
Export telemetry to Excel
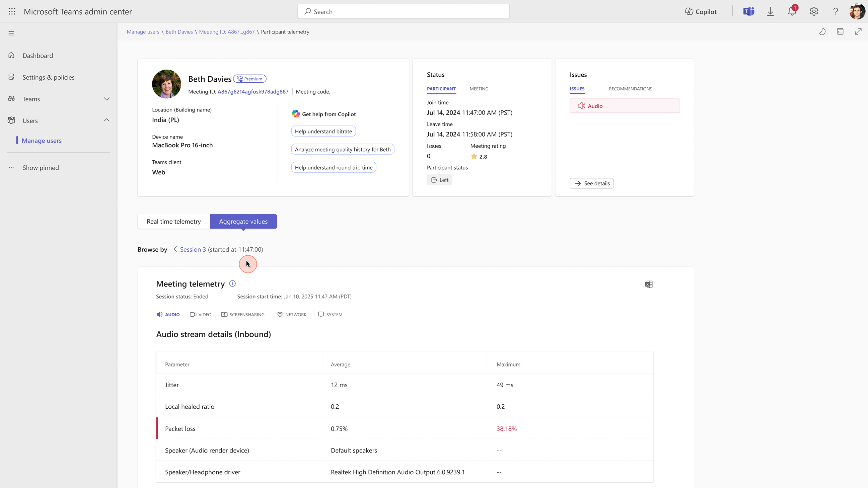click(x=649, y=284)
